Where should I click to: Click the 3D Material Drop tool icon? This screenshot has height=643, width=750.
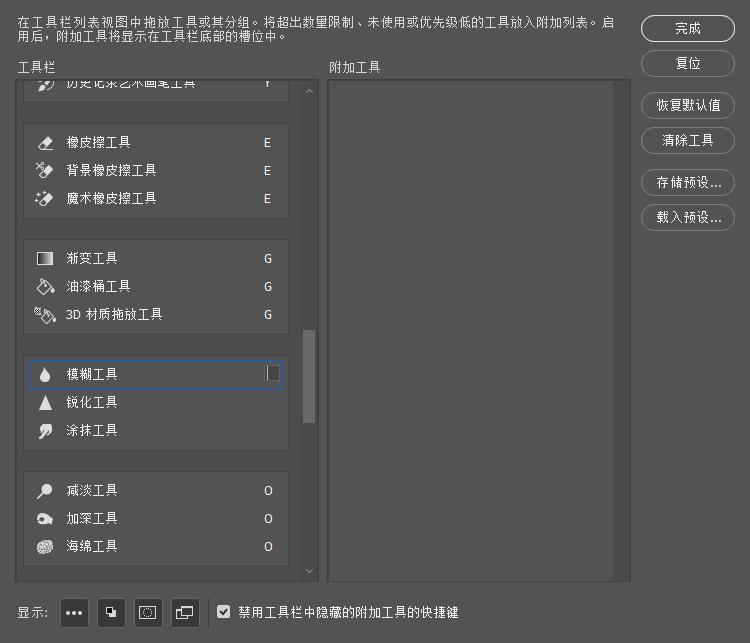pos(45,315)
